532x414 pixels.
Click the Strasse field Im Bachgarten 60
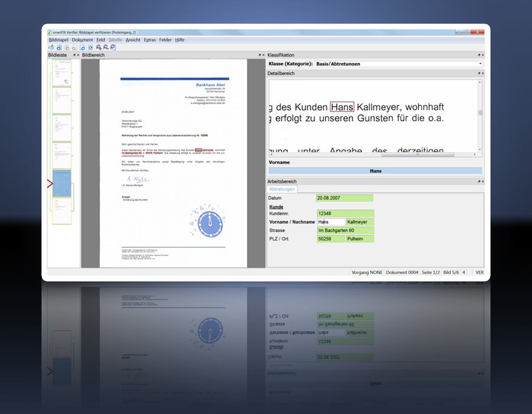[x=345, y=231]
